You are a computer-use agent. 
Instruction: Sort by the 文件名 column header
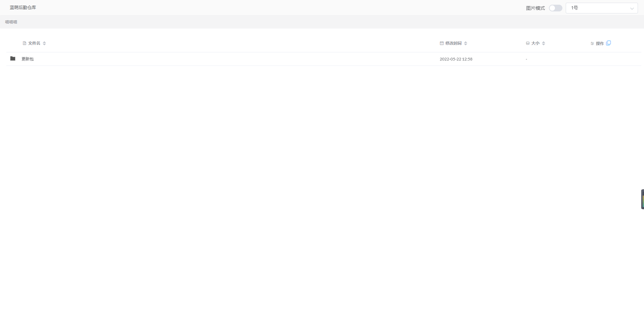point(34,43)
